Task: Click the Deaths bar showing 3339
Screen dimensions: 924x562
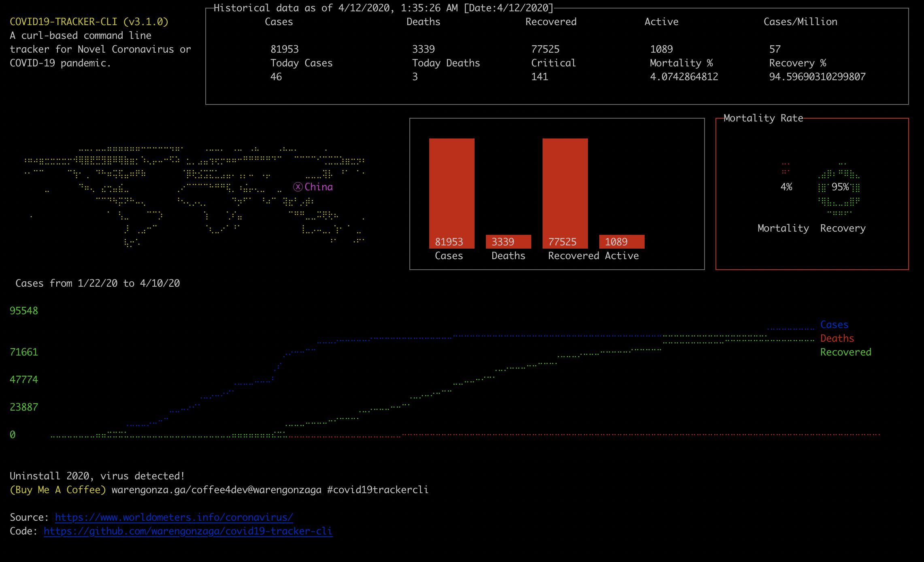Action: pyautogui.click(x=508, y=242)
